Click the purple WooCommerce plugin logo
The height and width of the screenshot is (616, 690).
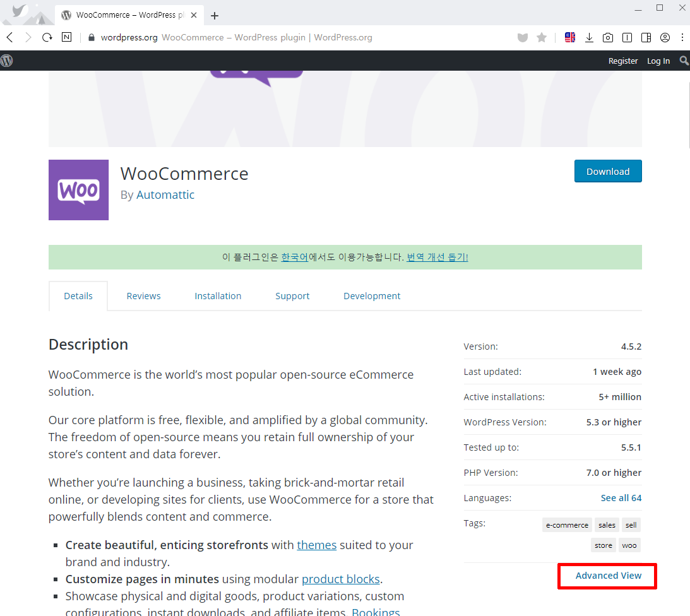[x=78, y=189]
